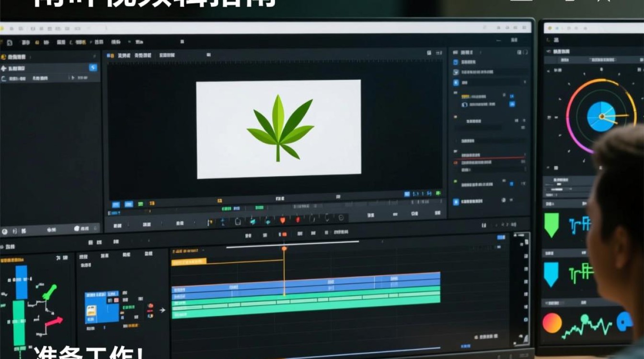Click the white square outline toolbar icon
Image resolution: width=644 pixels, height=359 pixels.
point(238,221)
